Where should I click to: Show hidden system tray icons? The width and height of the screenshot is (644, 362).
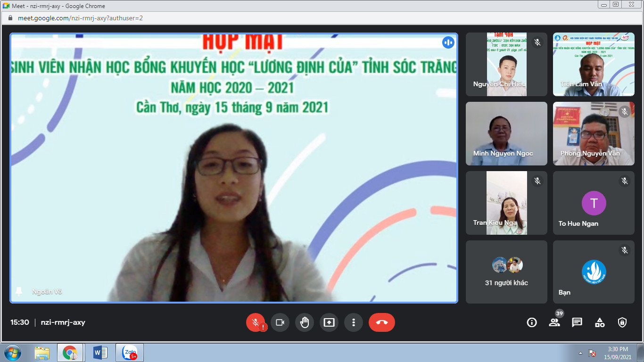(580, 353)
